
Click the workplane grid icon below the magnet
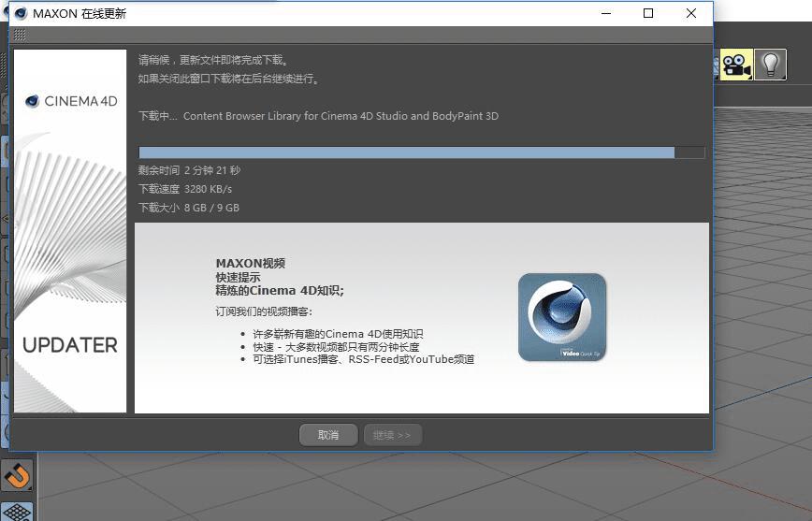tap(18, 513)
